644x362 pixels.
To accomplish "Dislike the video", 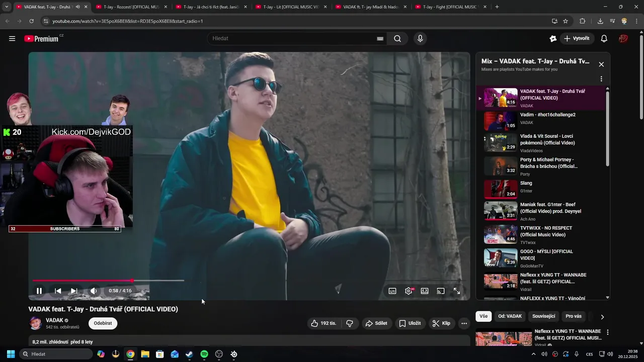I will tap(350, 323).
